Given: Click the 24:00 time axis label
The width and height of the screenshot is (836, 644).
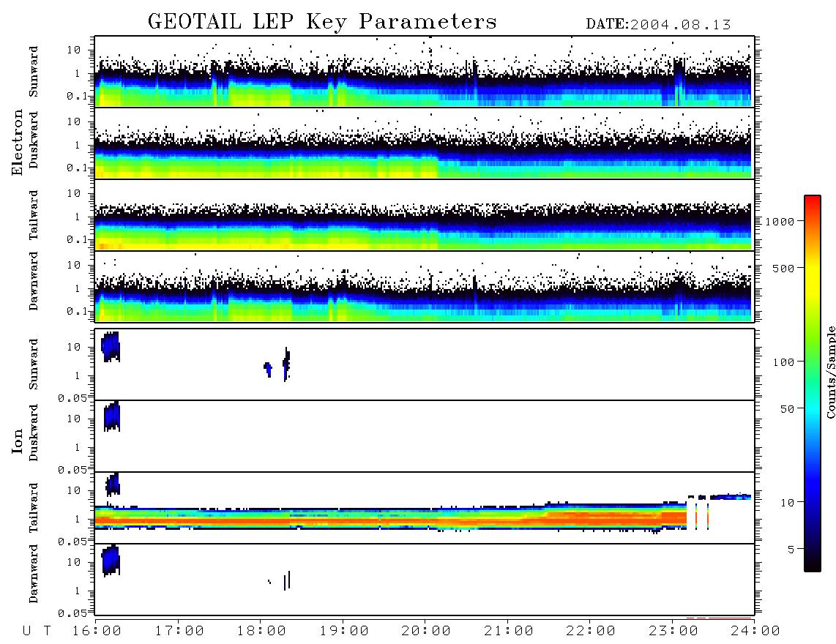Looking at the screenshot, I should [755, 631].
